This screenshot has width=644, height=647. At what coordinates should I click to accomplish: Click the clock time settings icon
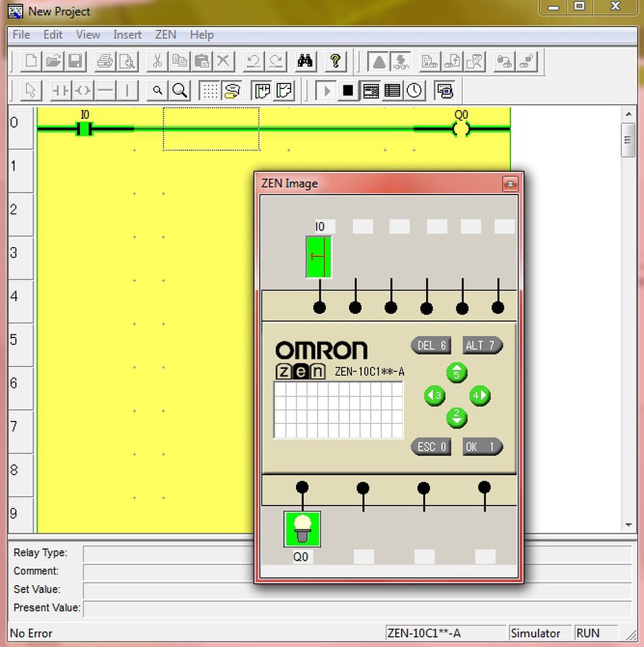tap(414, 90)
